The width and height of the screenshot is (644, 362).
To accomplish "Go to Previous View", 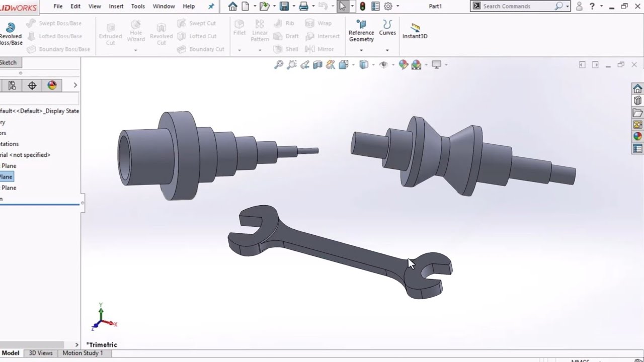I will click(305, 65).
